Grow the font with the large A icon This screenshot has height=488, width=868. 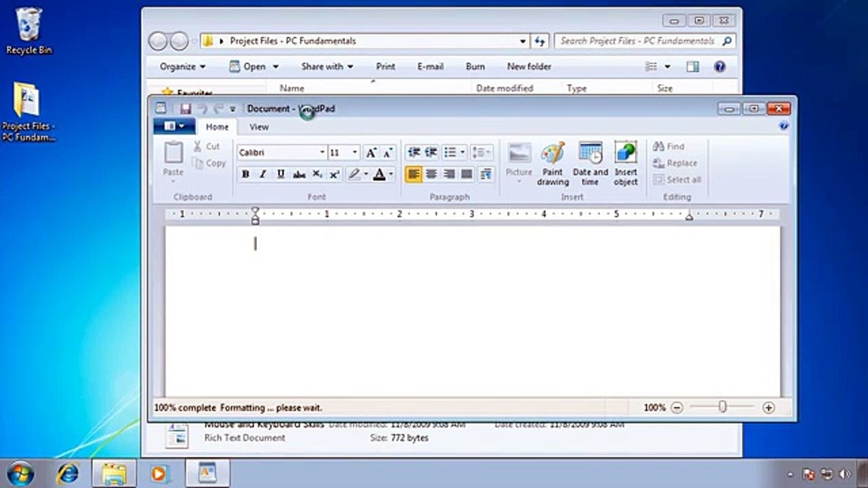[370, 152]
